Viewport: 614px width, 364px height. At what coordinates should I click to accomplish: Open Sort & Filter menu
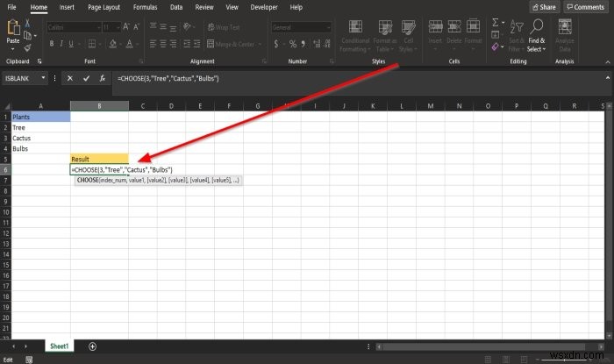(517, 36)
